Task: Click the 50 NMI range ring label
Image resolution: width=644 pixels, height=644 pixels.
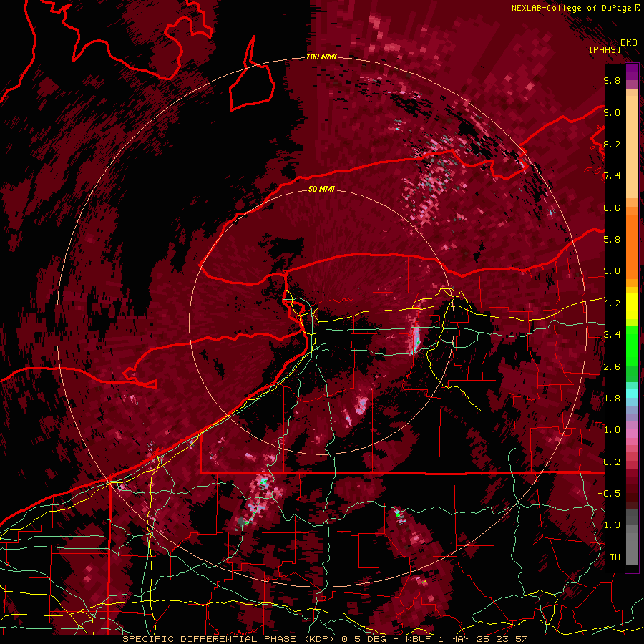Action: [x=321, y=189]
